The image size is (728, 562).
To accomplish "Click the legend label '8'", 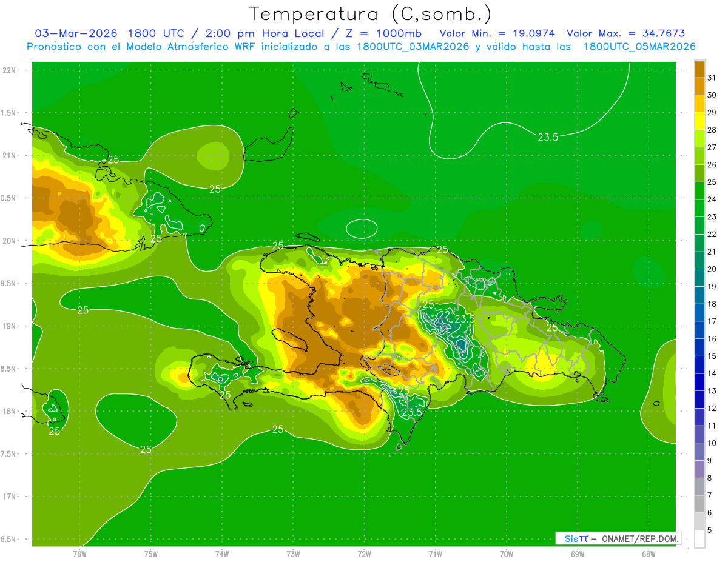I will (710, 478).
